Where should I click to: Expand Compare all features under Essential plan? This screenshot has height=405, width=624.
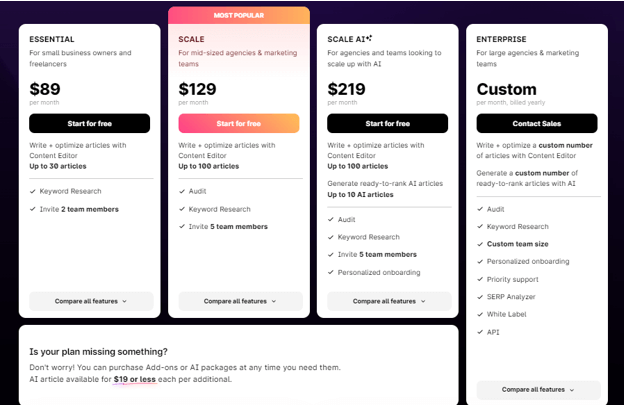[91, 300]
